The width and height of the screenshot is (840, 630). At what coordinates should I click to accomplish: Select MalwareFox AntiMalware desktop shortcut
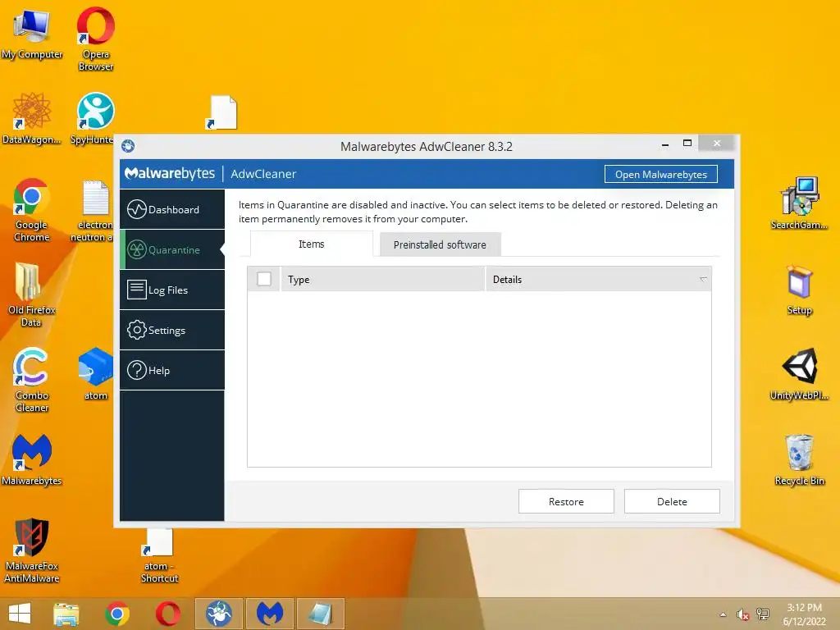pos(32,550)
